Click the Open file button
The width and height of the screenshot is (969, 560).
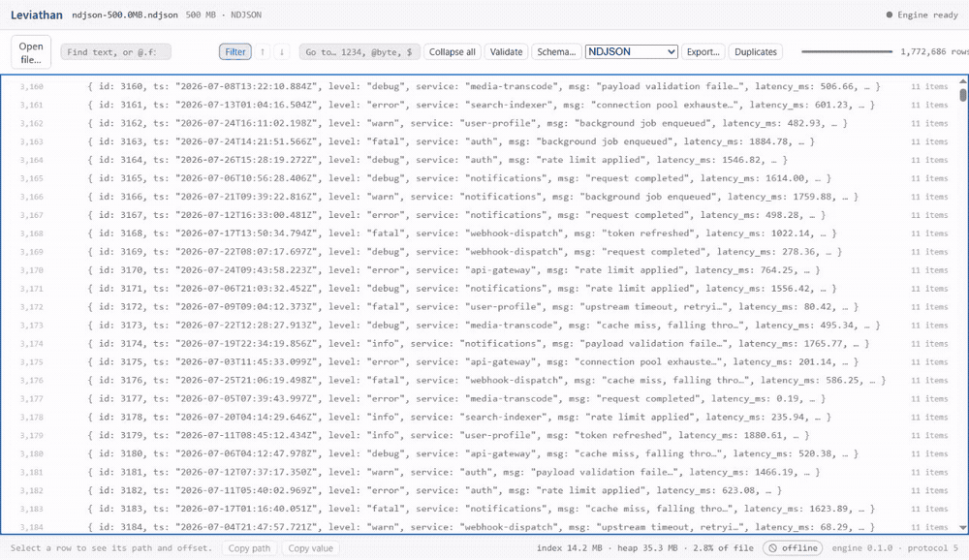(x=31, y=52)
